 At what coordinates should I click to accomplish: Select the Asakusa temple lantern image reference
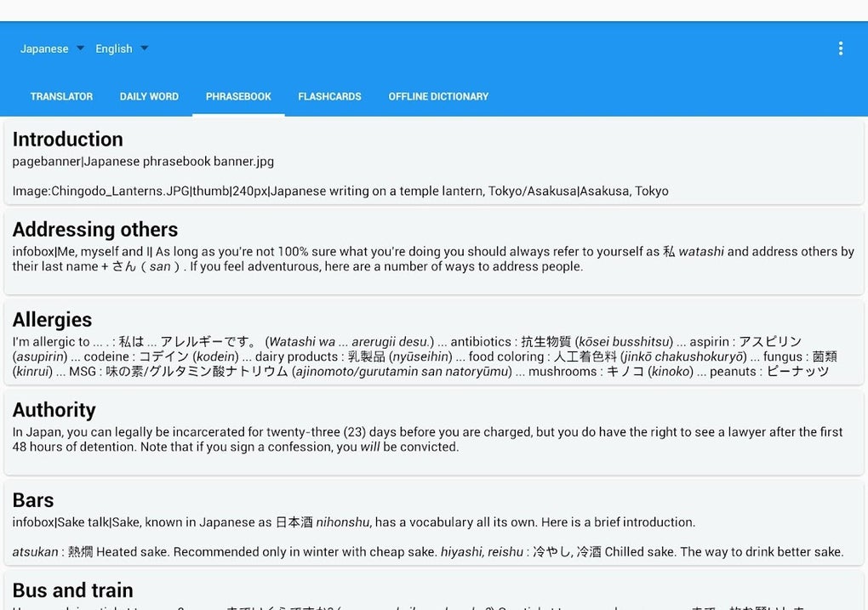pyautogui.click(x=340, y=191)
